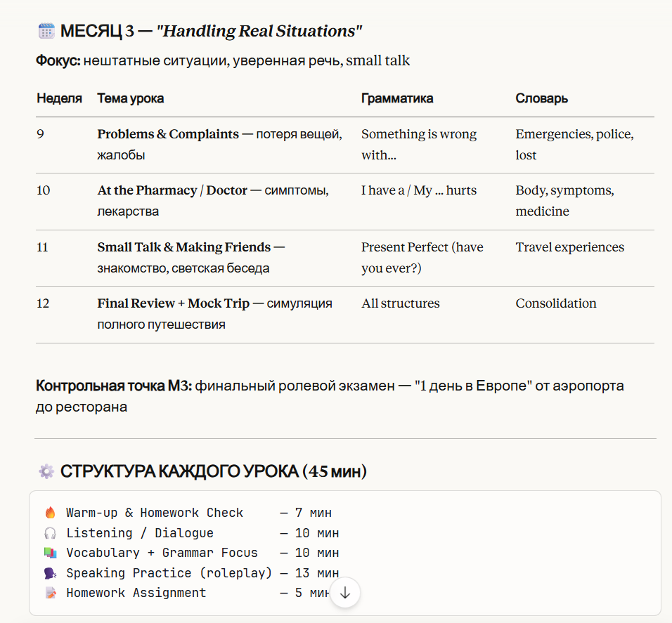Click the books icon before Vocabulary
This screenshot has width=672, height=623.
click(x=50, y=553)
